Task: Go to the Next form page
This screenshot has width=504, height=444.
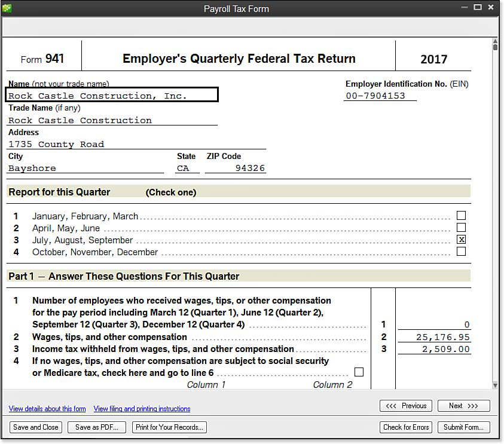Action: (x=464, y=406)
